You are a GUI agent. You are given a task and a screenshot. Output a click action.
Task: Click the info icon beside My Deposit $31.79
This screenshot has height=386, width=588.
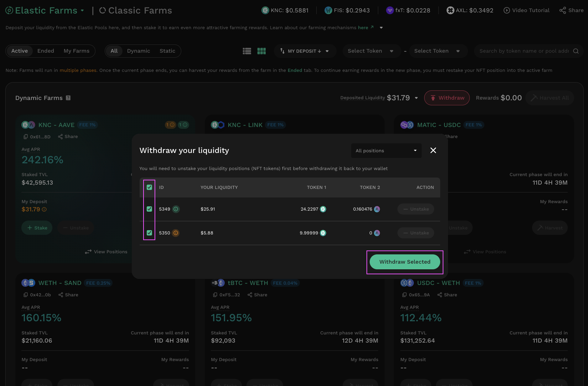coord(44,210)
